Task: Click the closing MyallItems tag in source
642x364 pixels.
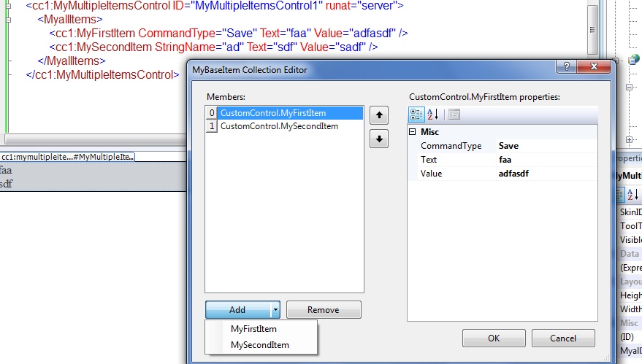Action: coord(72,61)
